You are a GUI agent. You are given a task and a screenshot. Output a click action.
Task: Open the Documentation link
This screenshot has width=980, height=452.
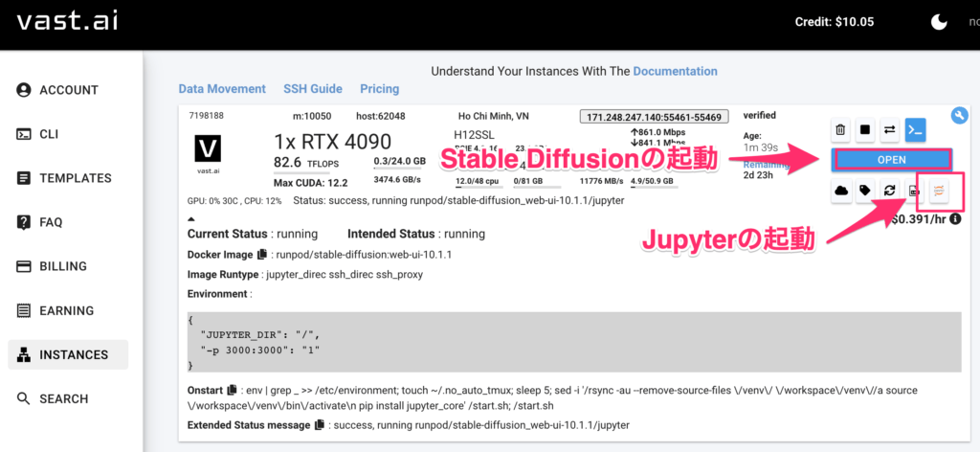tap(675, 71)
